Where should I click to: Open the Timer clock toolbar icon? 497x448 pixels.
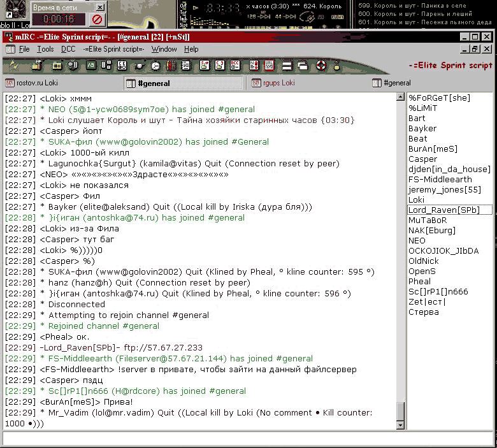(x=155, y=66)
